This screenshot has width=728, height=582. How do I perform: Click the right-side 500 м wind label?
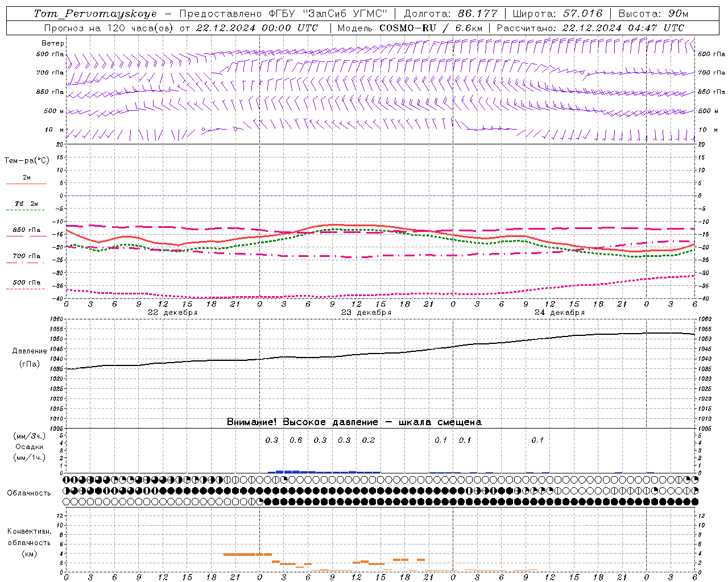click(709, 111)
